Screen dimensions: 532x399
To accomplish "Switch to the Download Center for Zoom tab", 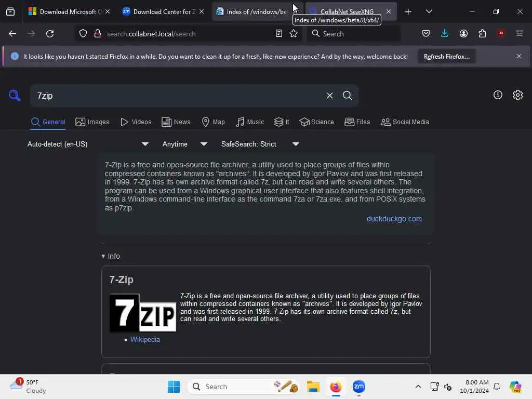I will tap(159, 12).
